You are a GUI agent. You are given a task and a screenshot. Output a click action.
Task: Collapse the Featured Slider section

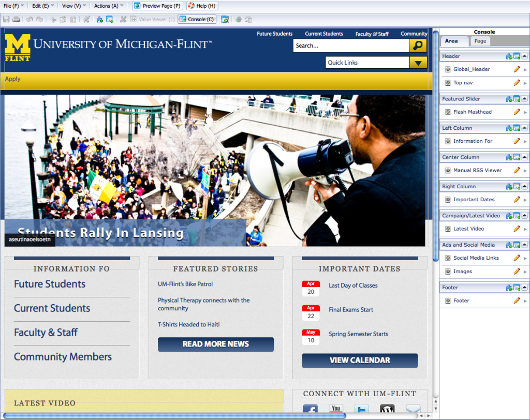tap(524, 99)
